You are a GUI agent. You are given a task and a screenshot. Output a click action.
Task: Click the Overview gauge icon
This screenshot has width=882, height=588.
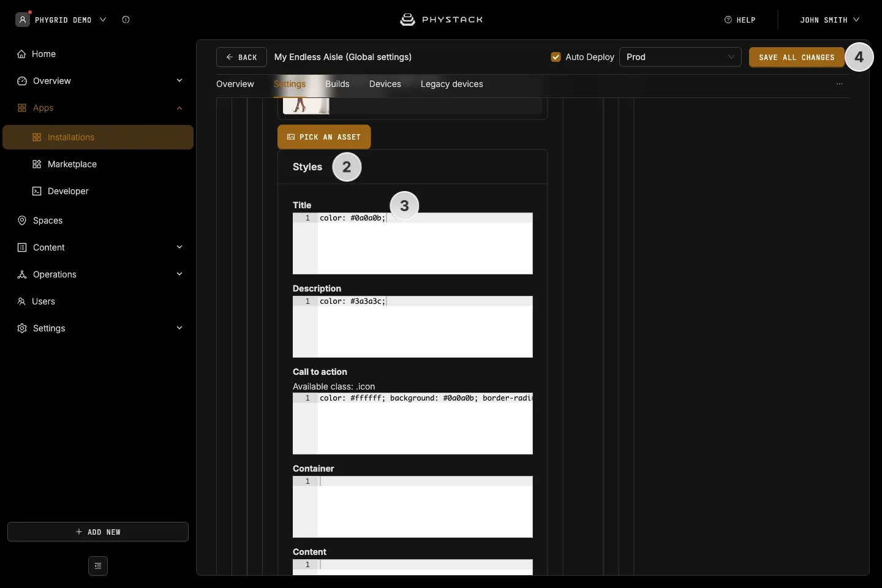22,81
